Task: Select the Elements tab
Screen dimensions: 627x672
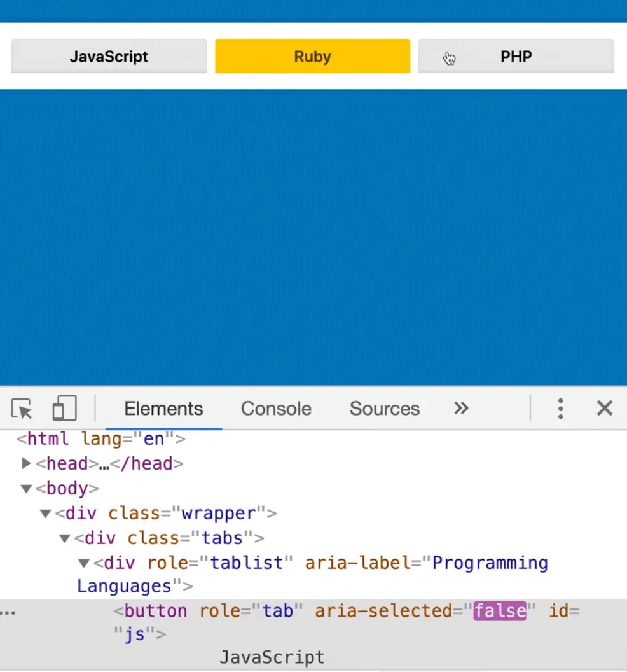Action: click(163, 409)
